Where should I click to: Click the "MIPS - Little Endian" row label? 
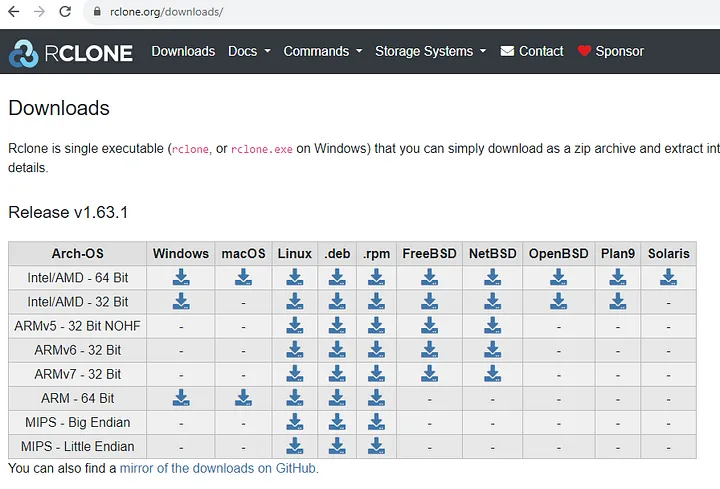pyautogui.click(x=78, y=446)
